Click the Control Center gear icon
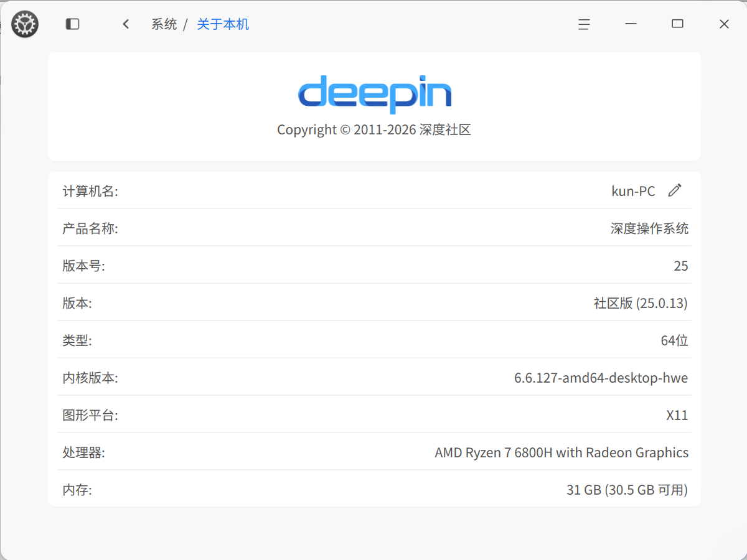This screenshot has width=747, height=560. [25, 24]
